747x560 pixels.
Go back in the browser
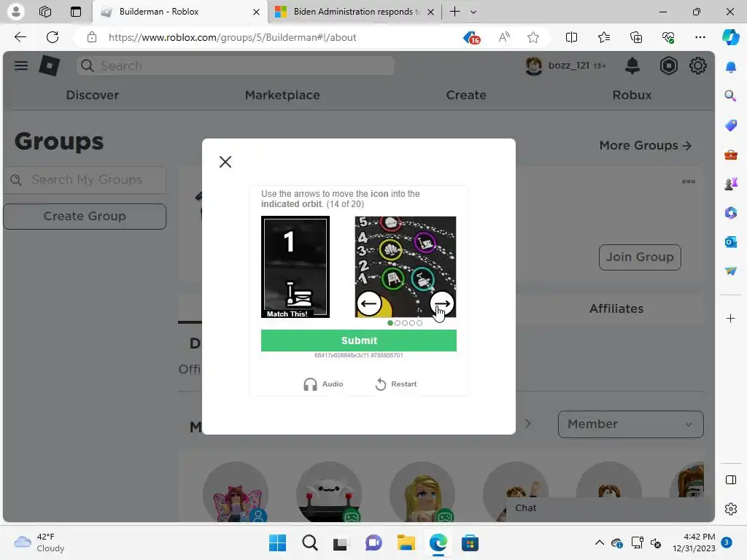[x=20, y=37]
